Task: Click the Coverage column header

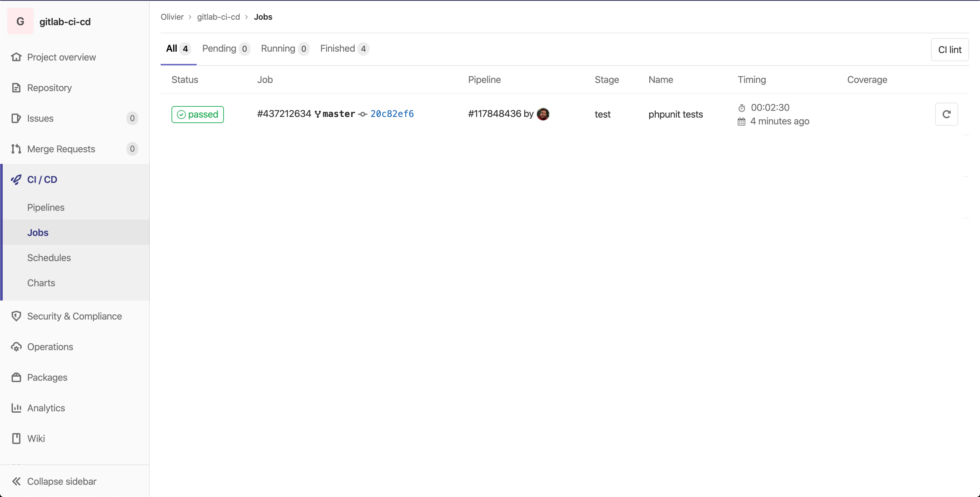Action: (867, 80)
